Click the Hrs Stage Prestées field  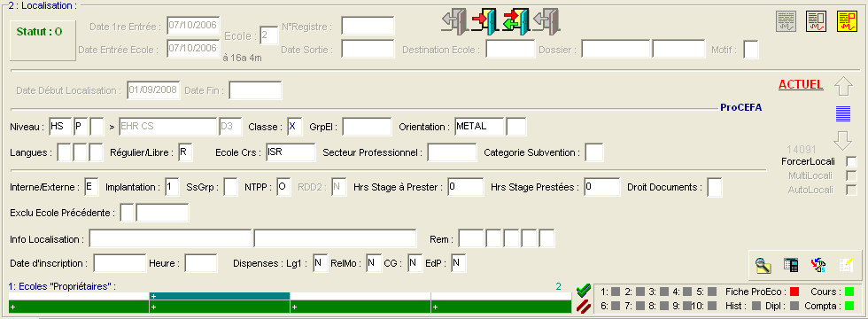601,187
